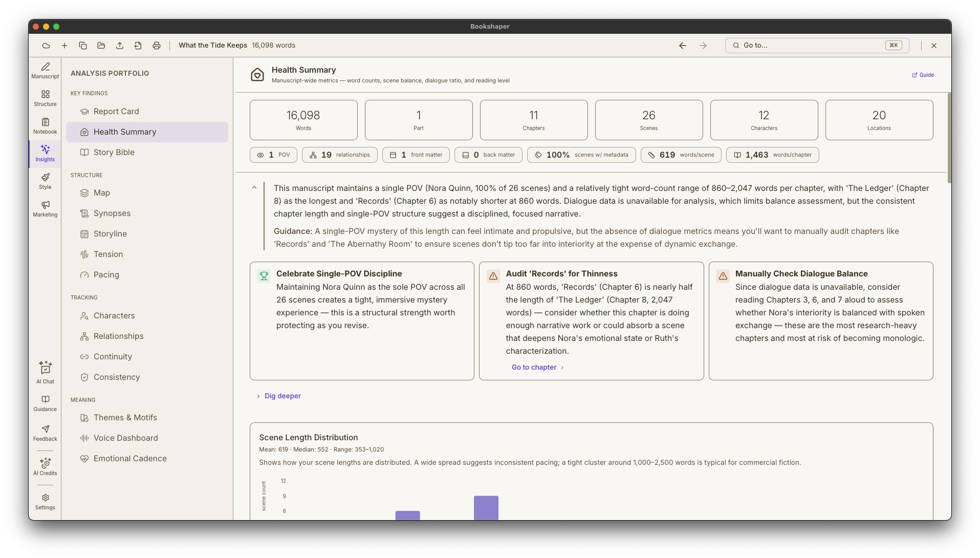This screenshot has height=558, width=980.
Task: Open the Map structure view
Action: coord(147,193)
